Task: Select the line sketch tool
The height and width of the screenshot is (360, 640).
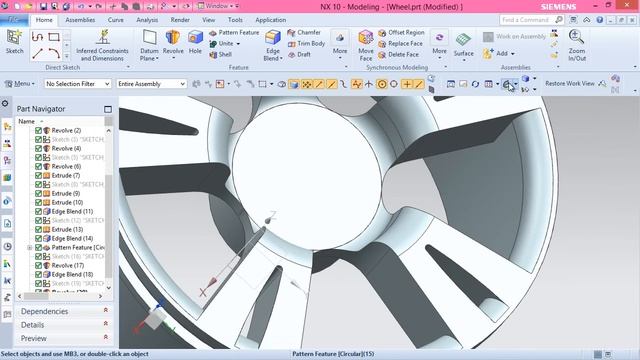Action: (x=38, y=53)
